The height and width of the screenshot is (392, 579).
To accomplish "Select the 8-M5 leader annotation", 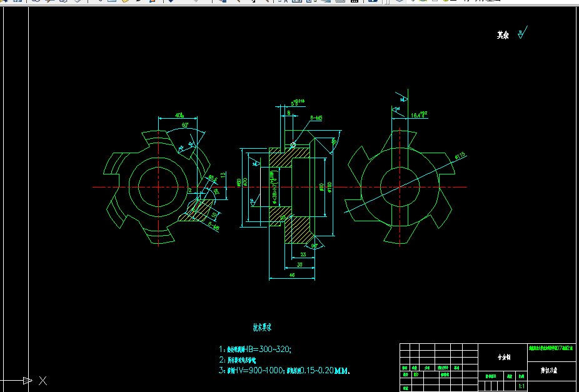I will pyautogui.click(x=316, y=118).
